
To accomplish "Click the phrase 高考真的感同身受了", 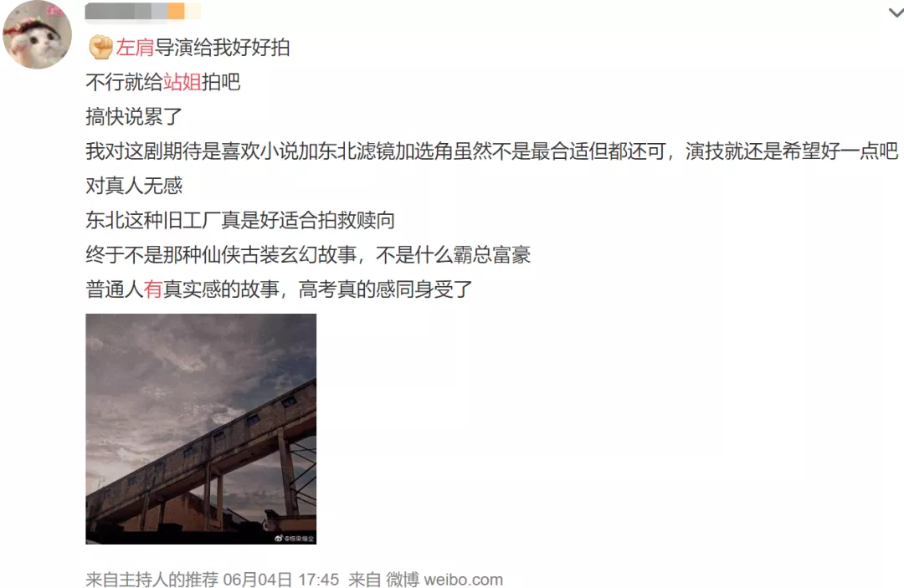I will click(385, 289).
